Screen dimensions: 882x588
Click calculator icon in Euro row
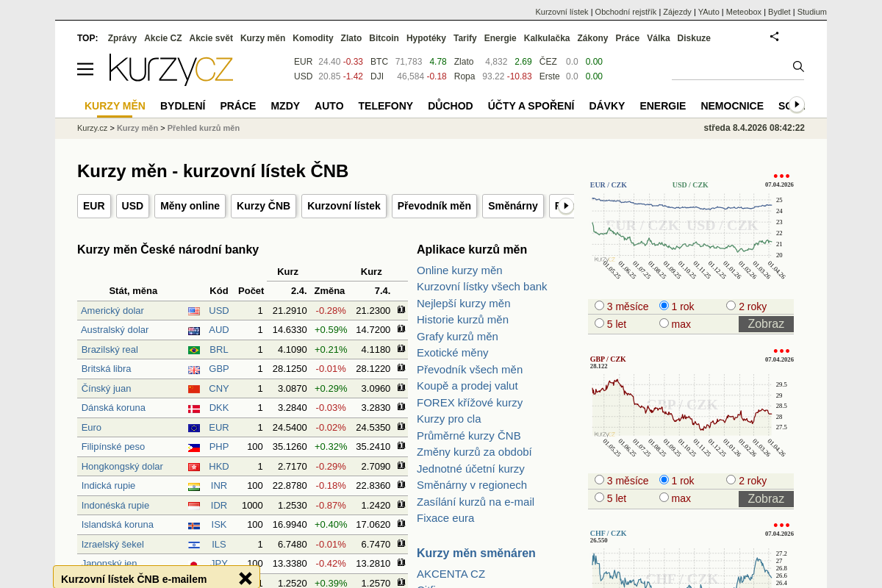(401, 427)
